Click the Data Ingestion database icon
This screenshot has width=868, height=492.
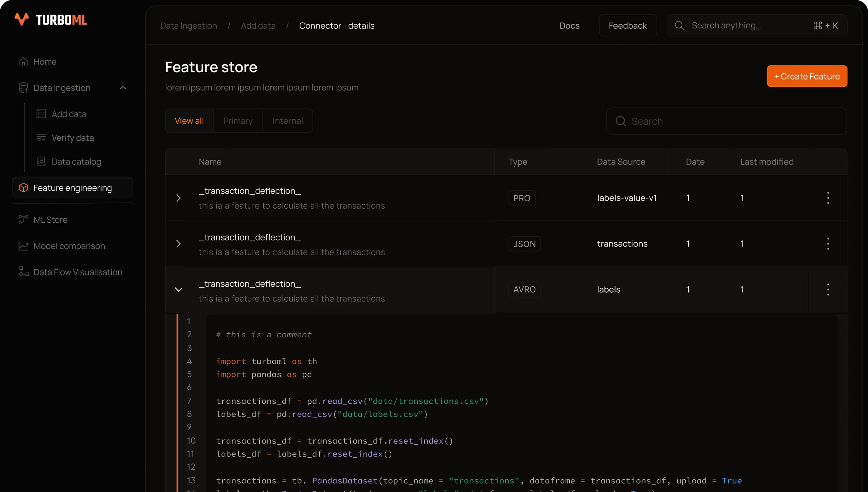point(24,88)
